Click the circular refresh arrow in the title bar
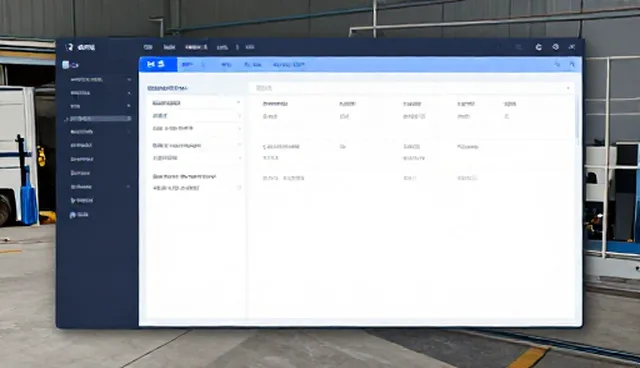The height and width of the screenshot is (368, 640). click(x=539, y=47)
